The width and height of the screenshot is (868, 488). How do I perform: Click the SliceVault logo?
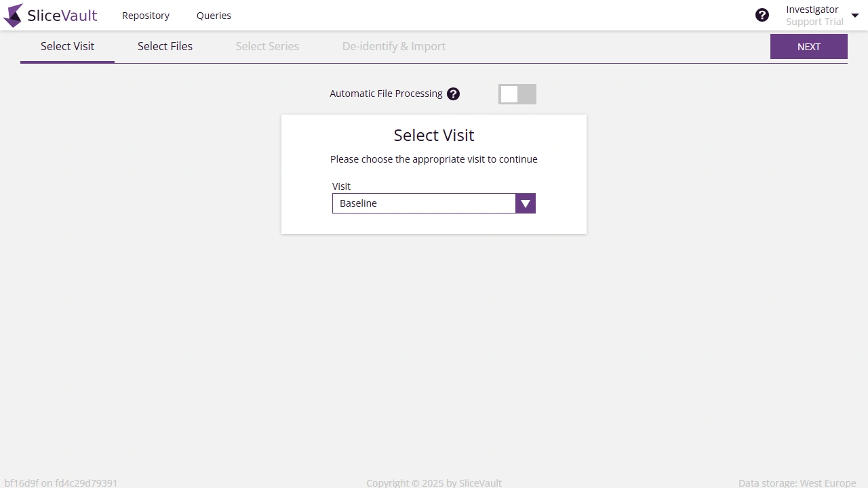[x=50, y=15]
